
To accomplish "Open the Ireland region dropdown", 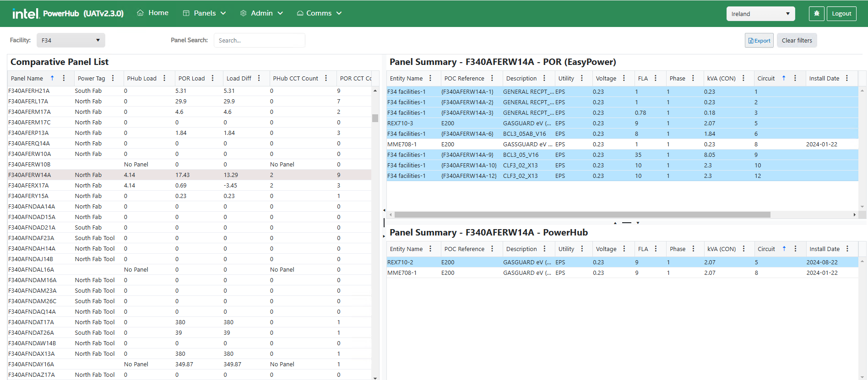I will pos(760,14).
